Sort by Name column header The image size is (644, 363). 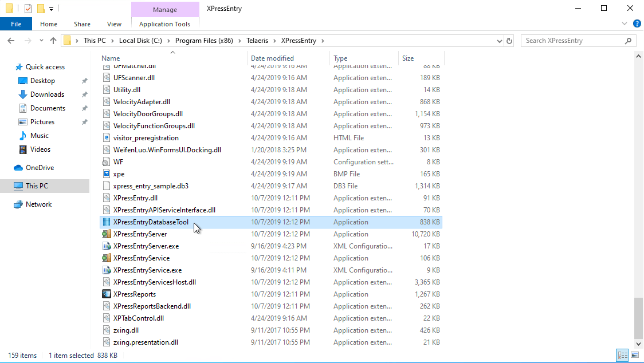pos(173,58)
